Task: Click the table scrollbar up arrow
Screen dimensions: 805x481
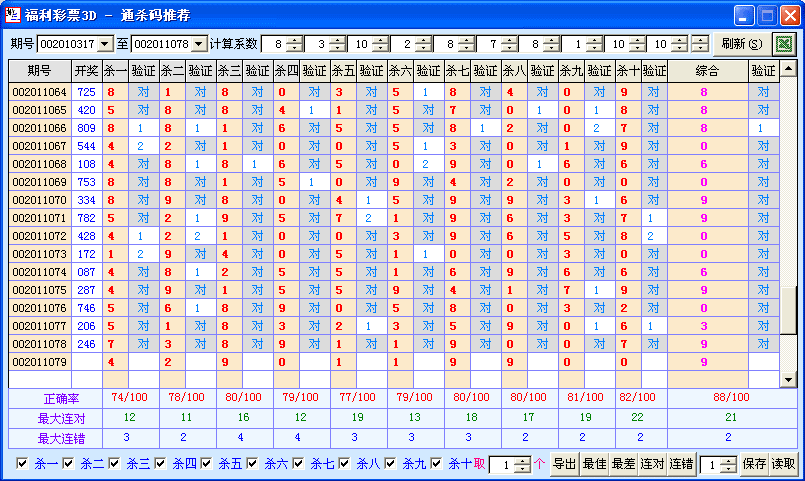Action: 788,68
